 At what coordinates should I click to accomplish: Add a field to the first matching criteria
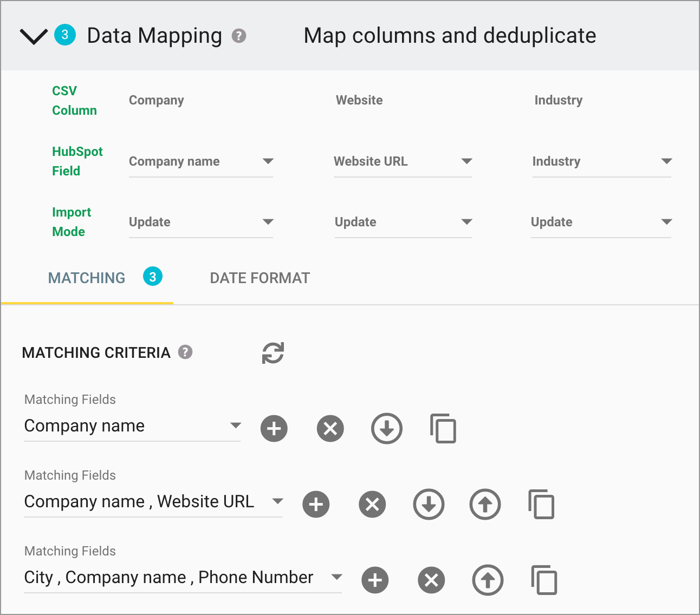(x=274, y=428)
